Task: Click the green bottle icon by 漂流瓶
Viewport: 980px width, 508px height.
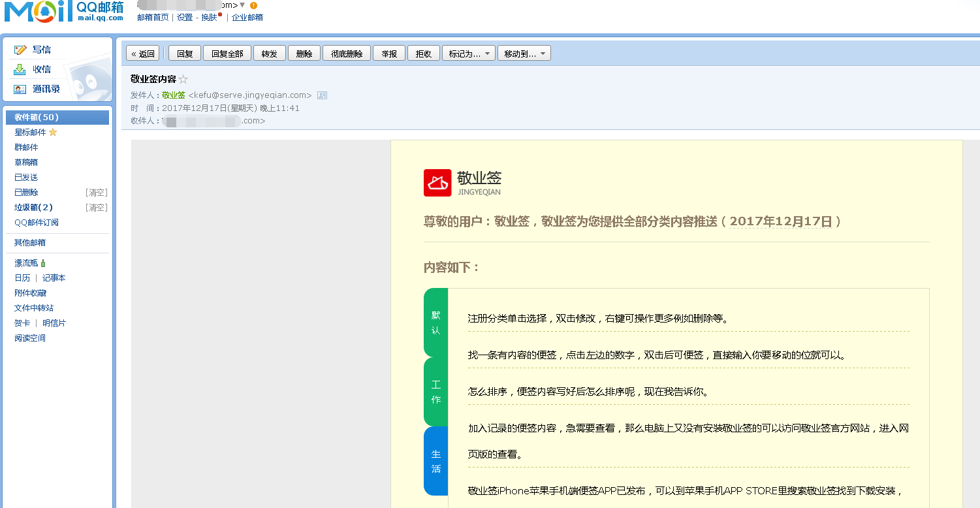Action: [43, 263]
